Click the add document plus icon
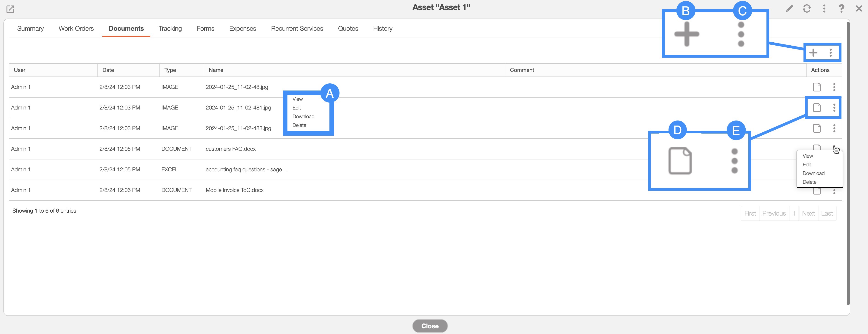The image size is (868, 334). 813,53
